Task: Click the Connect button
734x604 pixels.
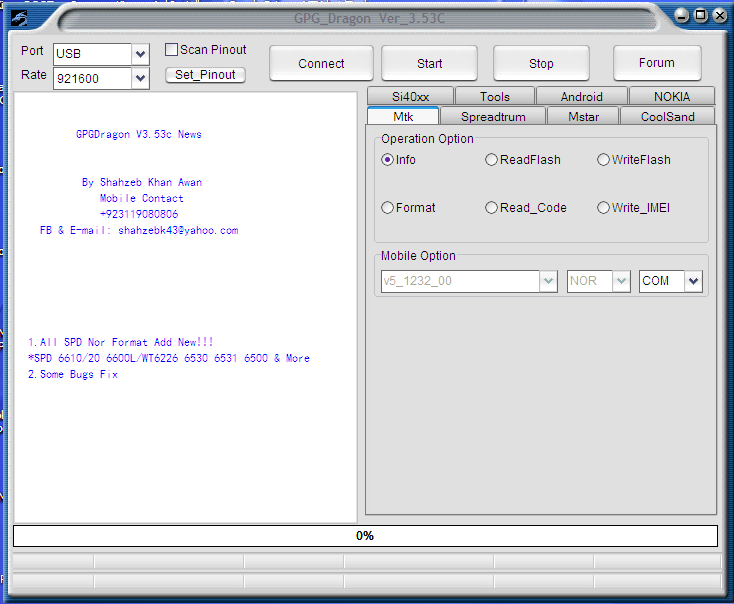Action: [x=321, y=63]
